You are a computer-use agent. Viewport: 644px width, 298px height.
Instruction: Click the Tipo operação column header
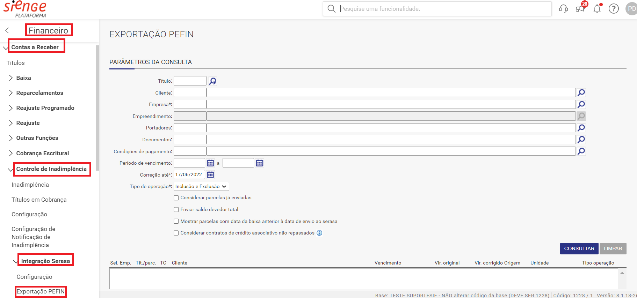point(598,263)
